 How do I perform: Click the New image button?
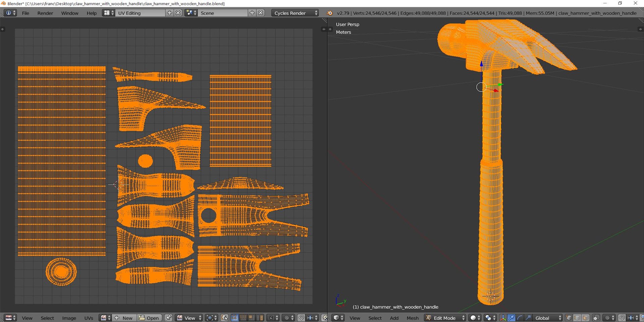click(124, 318)
